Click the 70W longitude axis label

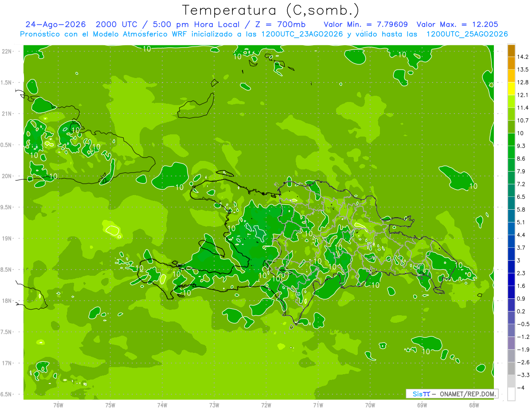370,405
